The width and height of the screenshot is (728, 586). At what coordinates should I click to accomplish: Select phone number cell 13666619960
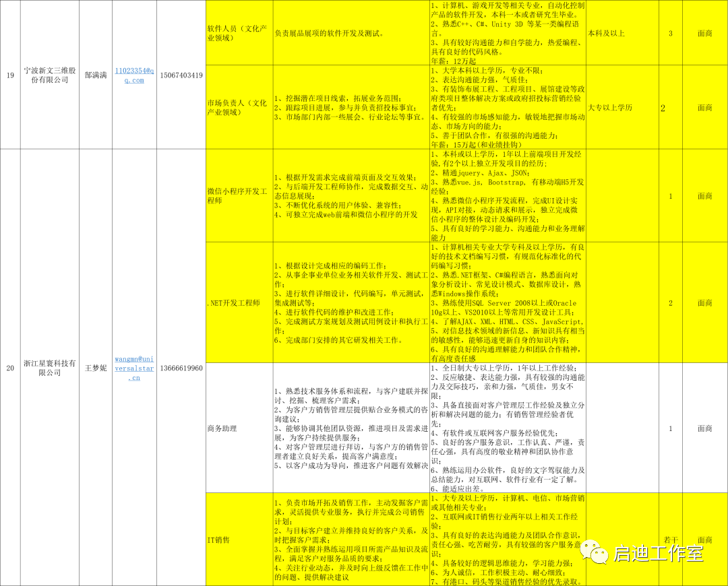(x=180, y=368)
